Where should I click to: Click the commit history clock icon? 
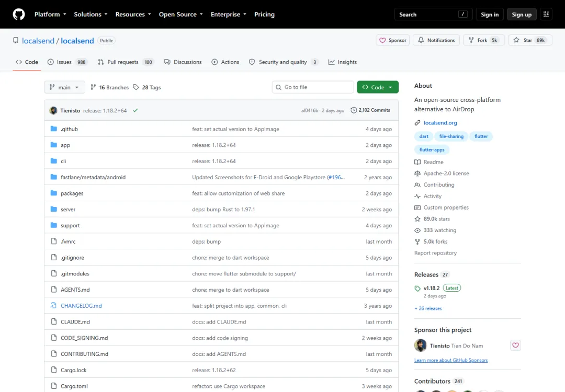click(x=354, y=110)
